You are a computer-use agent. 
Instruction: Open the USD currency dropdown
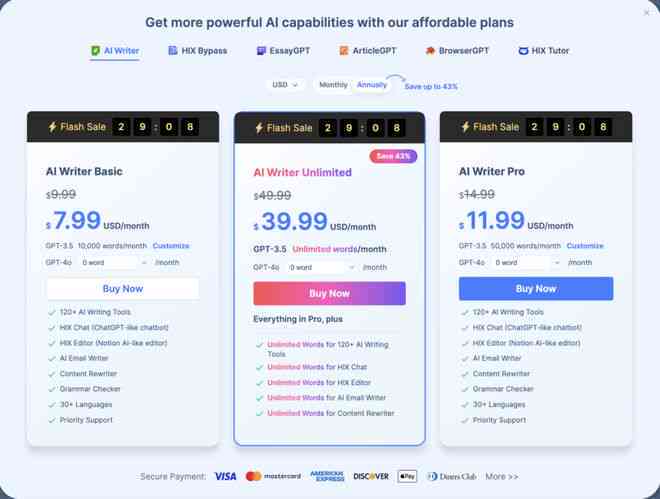(285, 85)
